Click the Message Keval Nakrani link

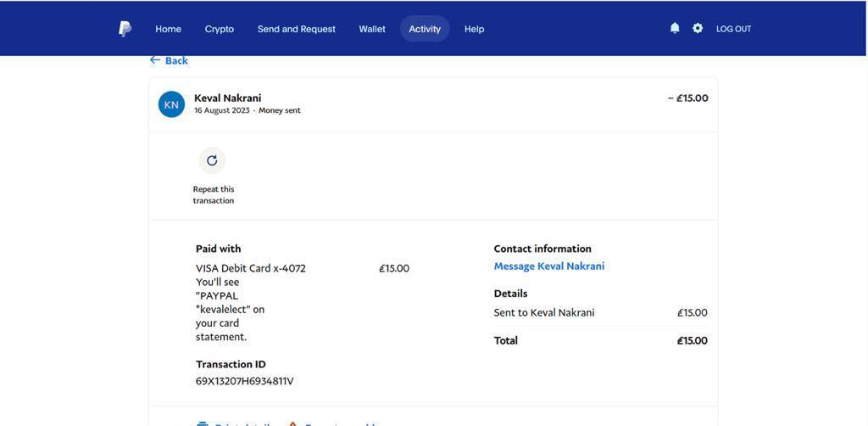pyautogui.click(x=548, y=266)
